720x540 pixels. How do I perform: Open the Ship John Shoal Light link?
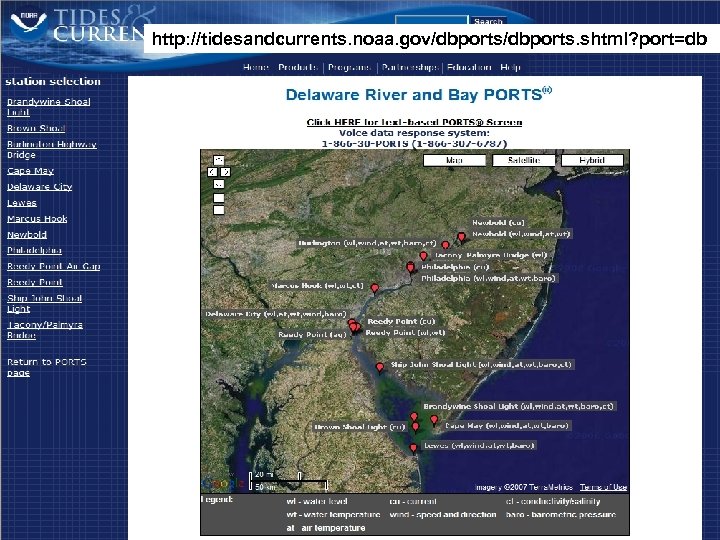[x=44, y=304]
